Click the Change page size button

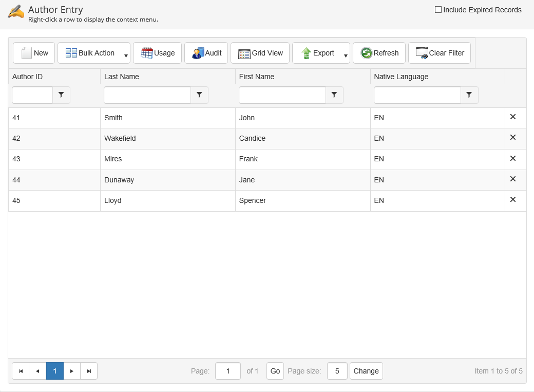pyautogui.click(x=366, y=371)
